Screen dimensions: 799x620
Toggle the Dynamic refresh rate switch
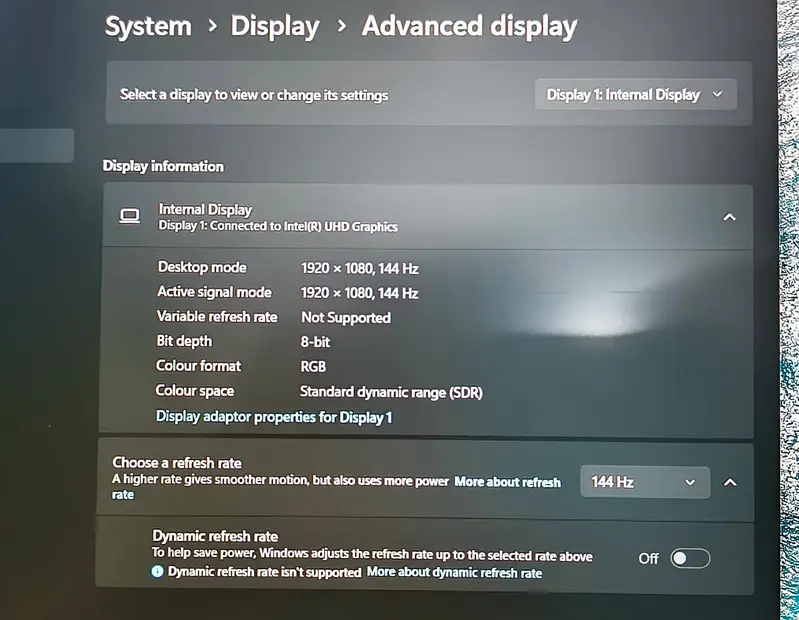(x=690, y=558)
